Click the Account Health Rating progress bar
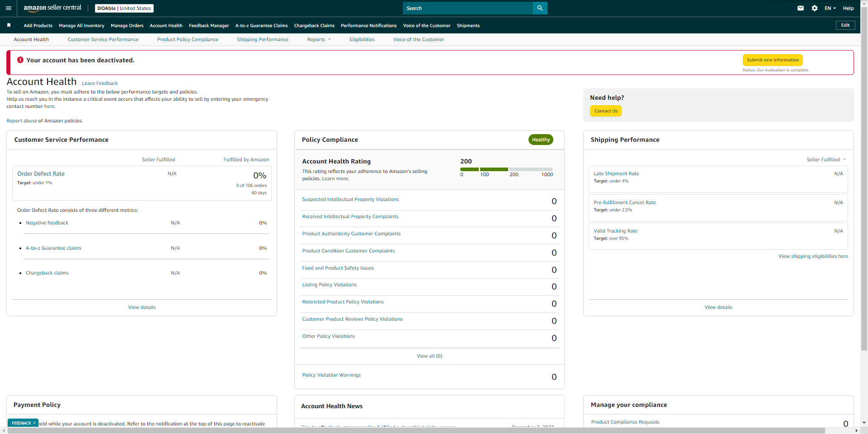Image resolution: width=868 pixels, height=434 pixels. (506, 169)
